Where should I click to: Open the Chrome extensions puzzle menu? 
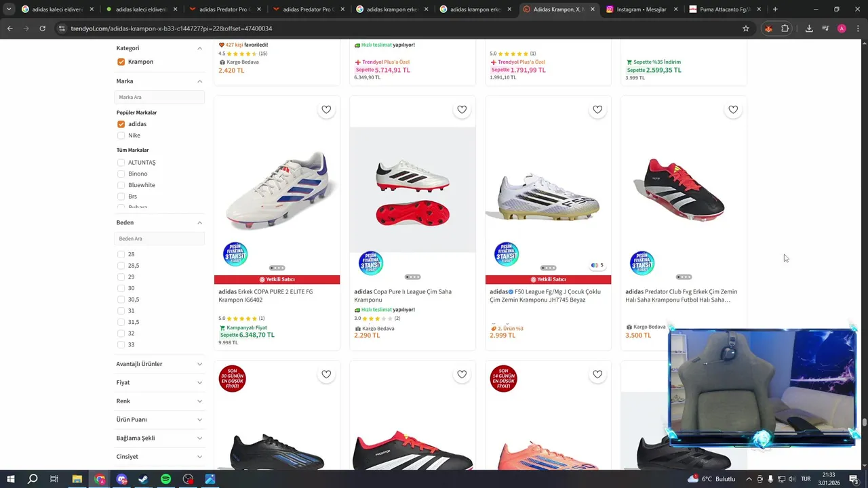point(785,28)
